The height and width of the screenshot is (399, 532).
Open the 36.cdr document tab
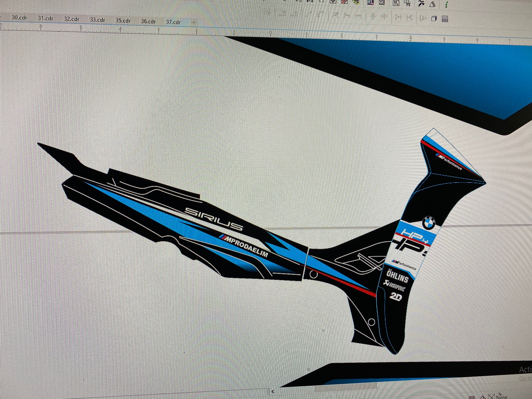pos(148,22)
